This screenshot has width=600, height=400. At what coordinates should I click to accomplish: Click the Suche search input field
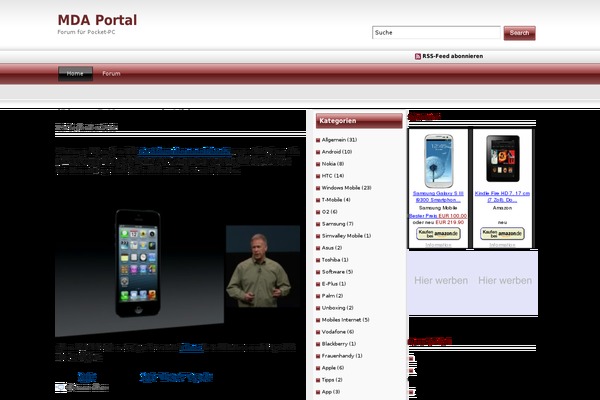pos(436,33)
